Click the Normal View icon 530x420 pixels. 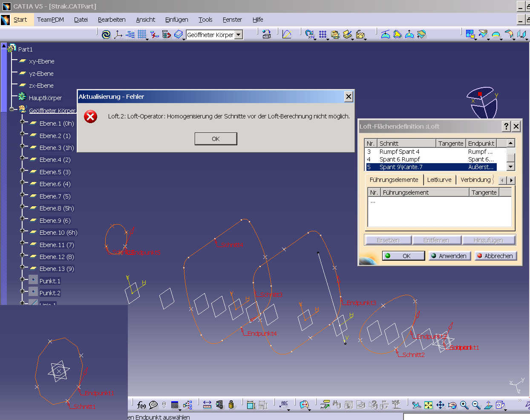488,405
